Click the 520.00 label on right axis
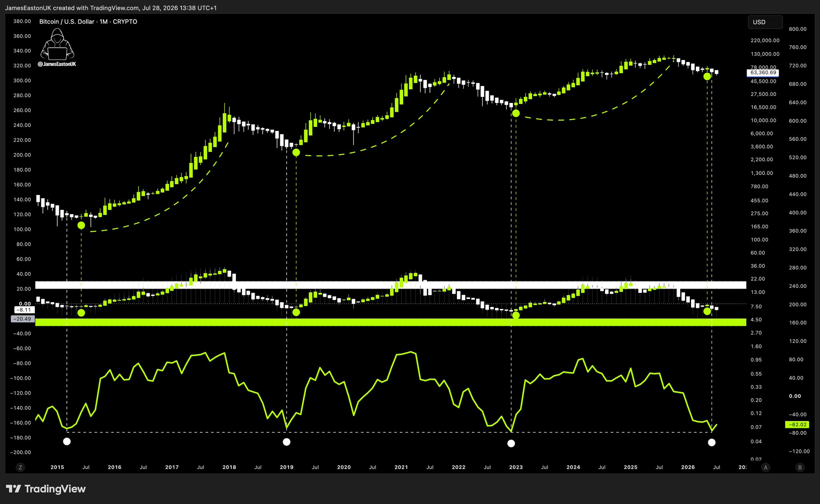This screenshot has width=820, height=504. (798, 158)
